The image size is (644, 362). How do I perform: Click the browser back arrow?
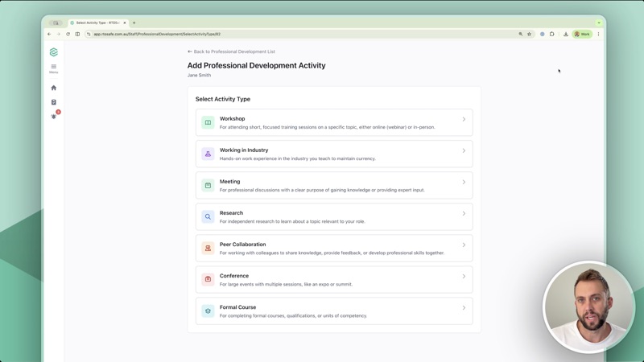coord(49,34)
